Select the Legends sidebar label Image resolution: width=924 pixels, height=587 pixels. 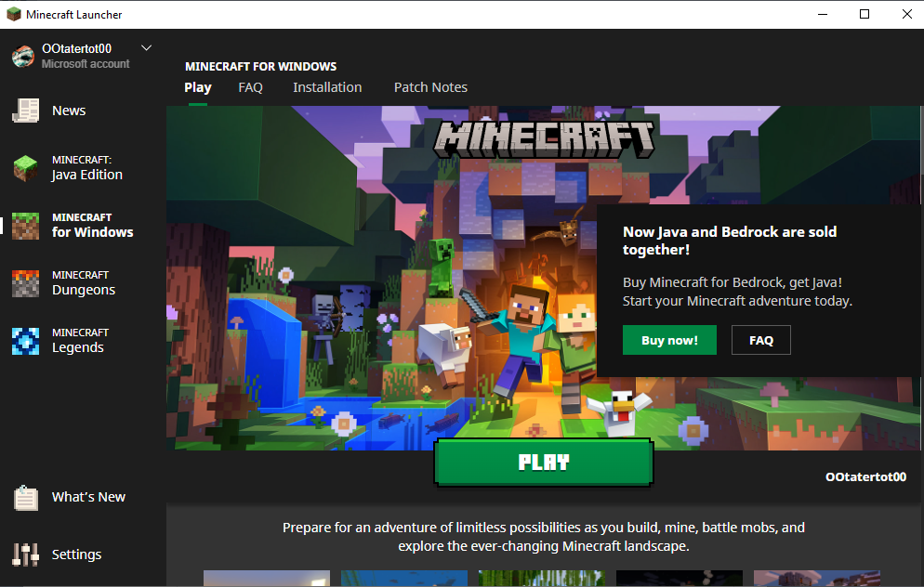[x=80, y=341]
